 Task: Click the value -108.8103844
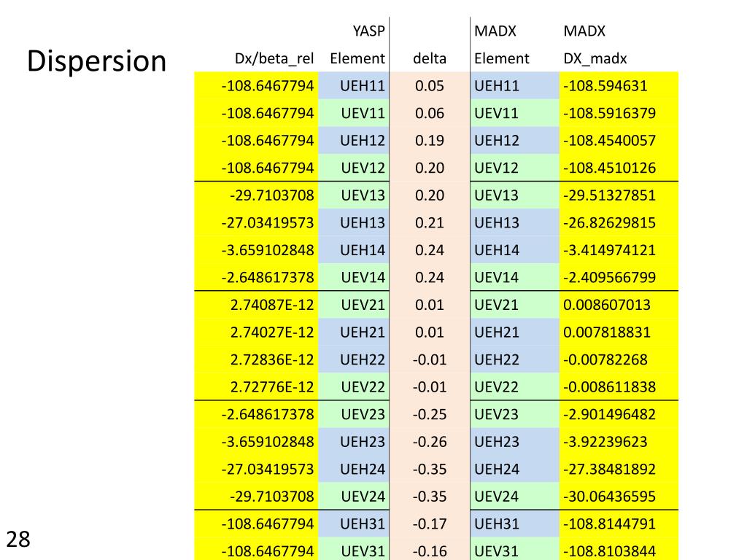coord(609,551)
